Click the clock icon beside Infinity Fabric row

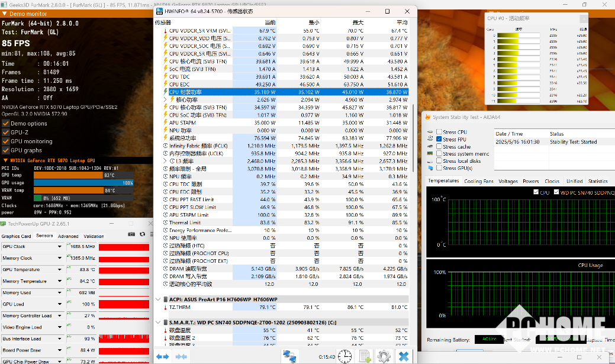pyautogui.click(x=166, y=146)
